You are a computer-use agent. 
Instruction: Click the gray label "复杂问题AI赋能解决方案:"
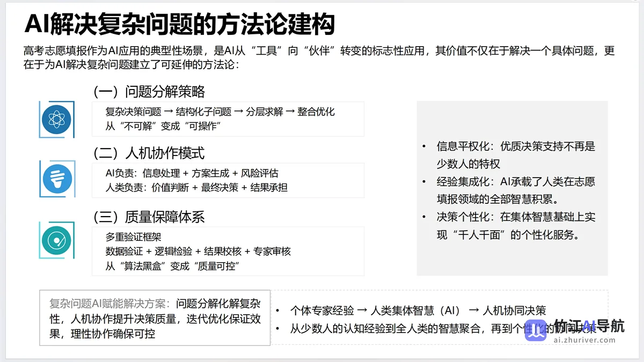pyautogui.click(x=110, y=303)
